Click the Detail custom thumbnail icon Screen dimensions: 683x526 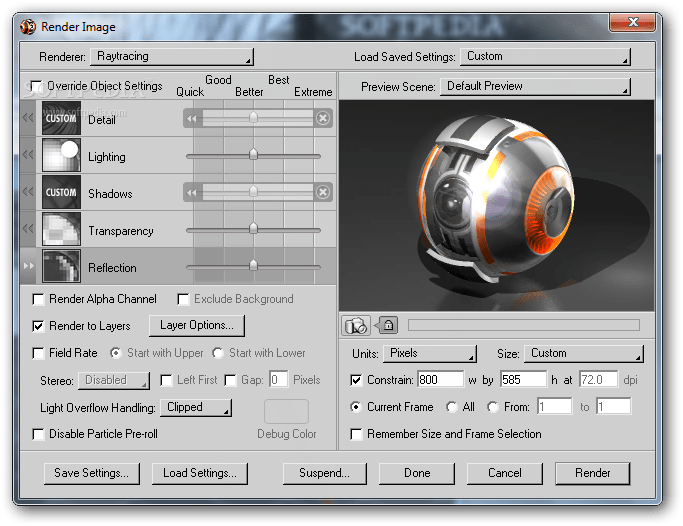pyautogui.click(x=61, y=118)
